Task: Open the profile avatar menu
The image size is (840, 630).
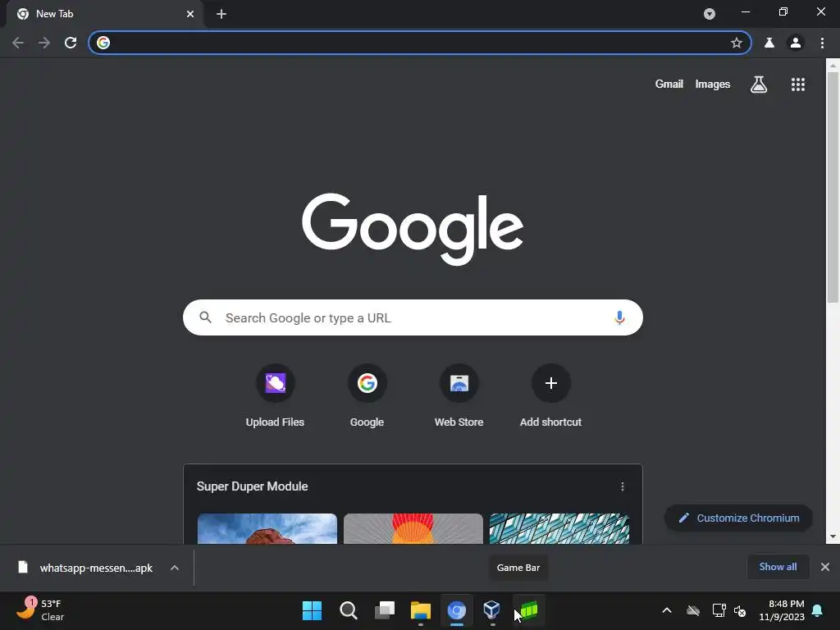Action: click(796, 43)
